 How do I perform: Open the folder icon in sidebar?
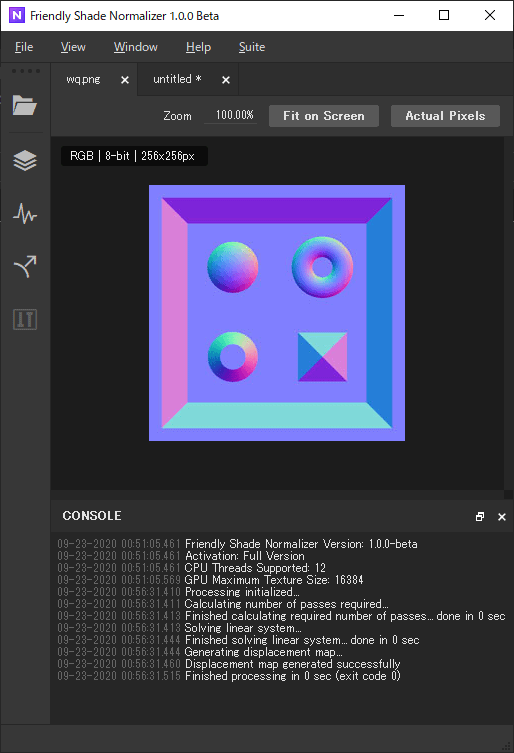click(x=25, y=105)
